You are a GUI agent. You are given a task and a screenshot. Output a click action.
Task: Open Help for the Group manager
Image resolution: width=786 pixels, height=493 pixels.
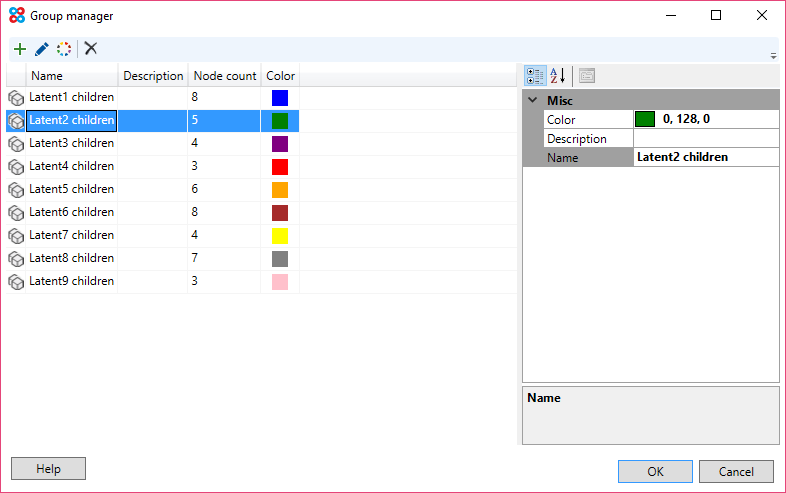click(x=48, y=469)
